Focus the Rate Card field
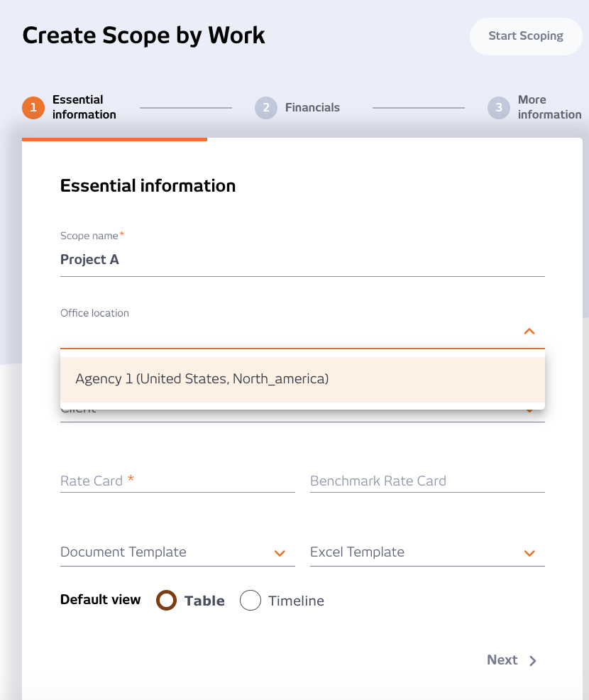 click(x=177, y=481)
